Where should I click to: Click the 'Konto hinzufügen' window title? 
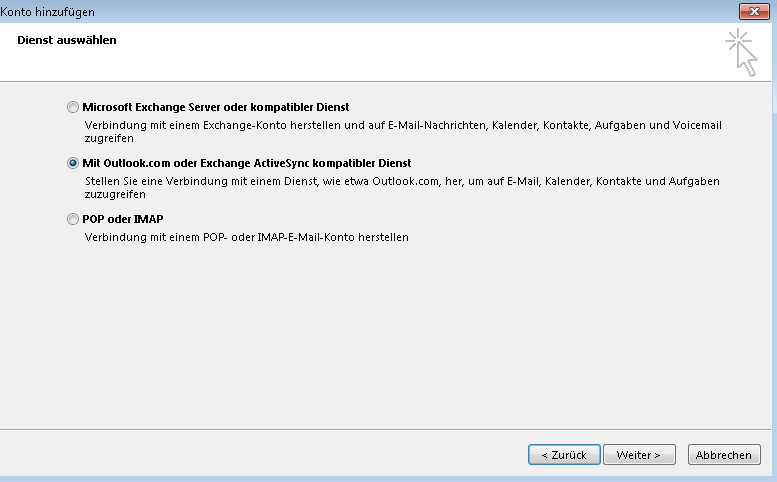tap(47, 12)
